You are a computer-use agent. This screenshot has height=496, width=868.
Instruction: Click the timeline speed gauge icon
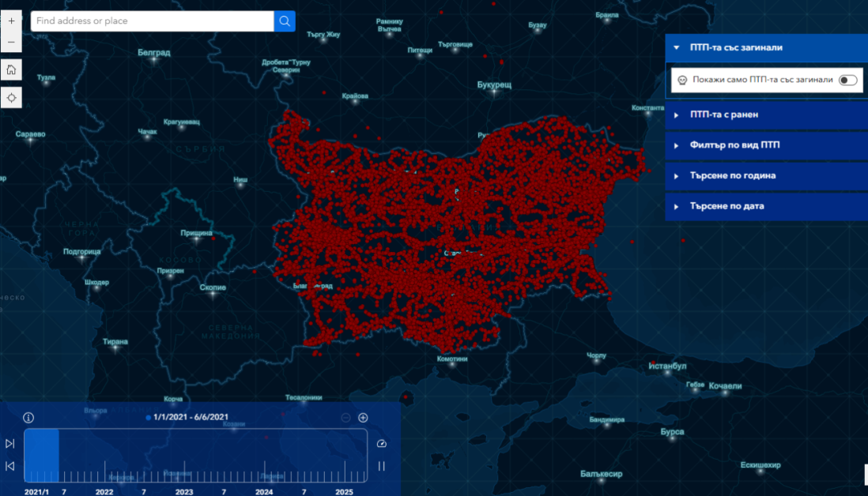[382, 444]
